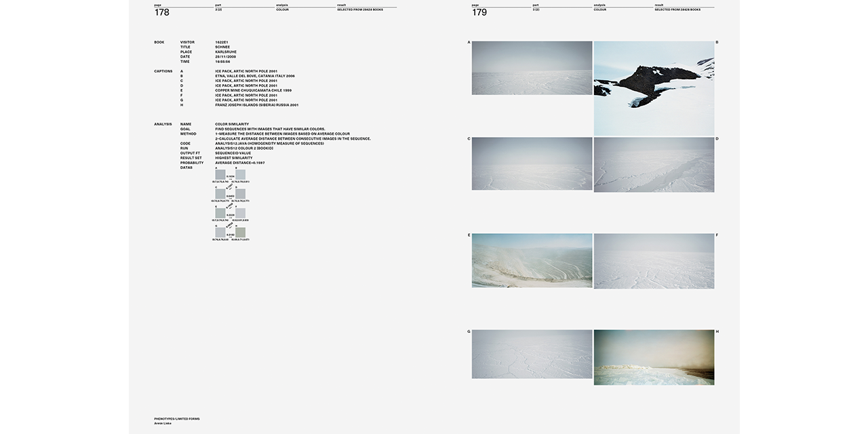Click the 'Color Similarity' analysis name
This screenshot has height=434, width=868.
pyautogui.click(x=232, y=124)
